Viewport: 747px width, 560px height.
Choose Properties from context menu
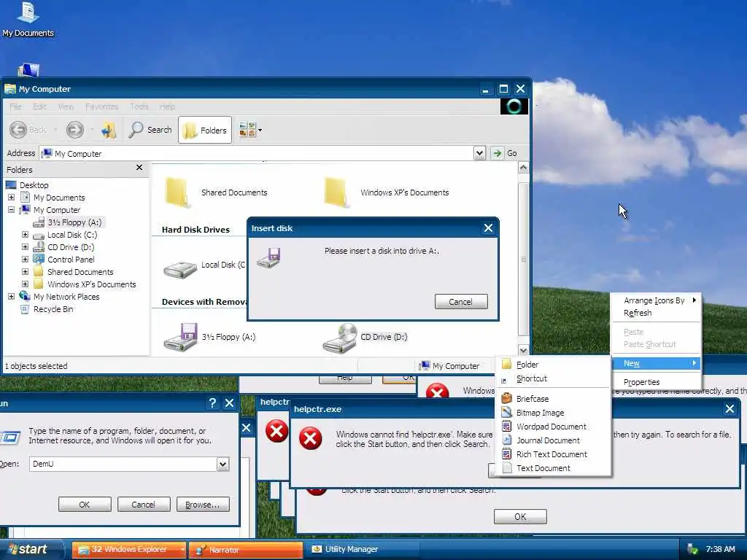click(656, 382)
